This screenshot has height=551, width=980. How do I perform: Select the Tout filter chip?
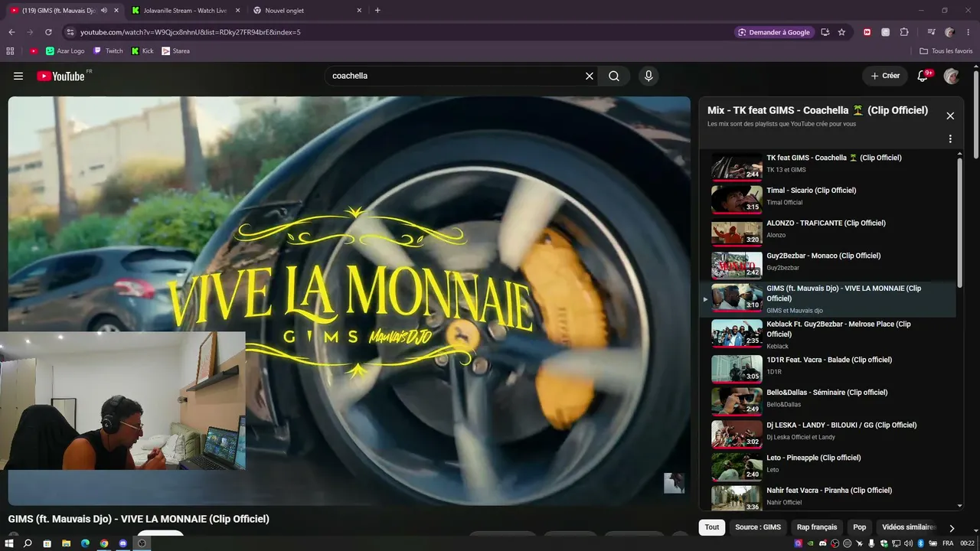coord(712,527)
